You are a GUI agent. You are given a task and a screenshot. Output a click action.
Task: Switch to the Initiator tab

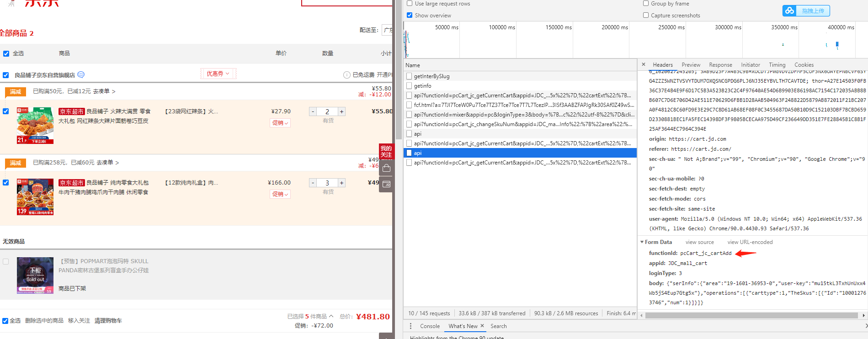(x=751, y=65)
